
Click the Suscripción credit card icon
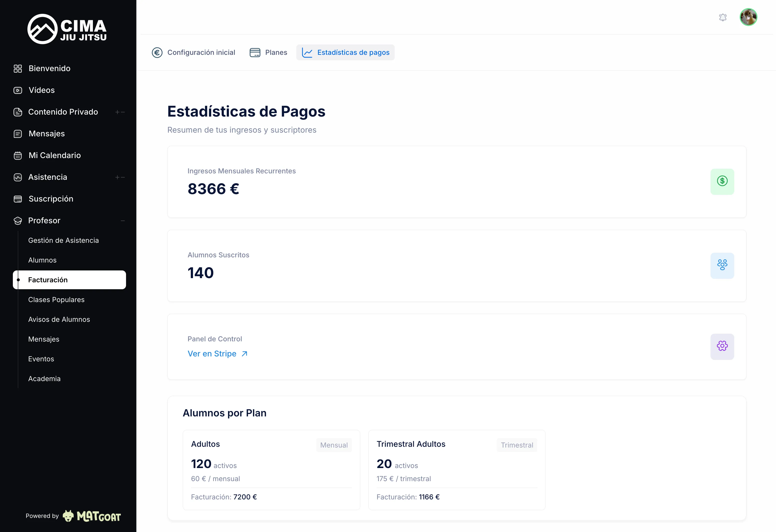pos(18,199)
